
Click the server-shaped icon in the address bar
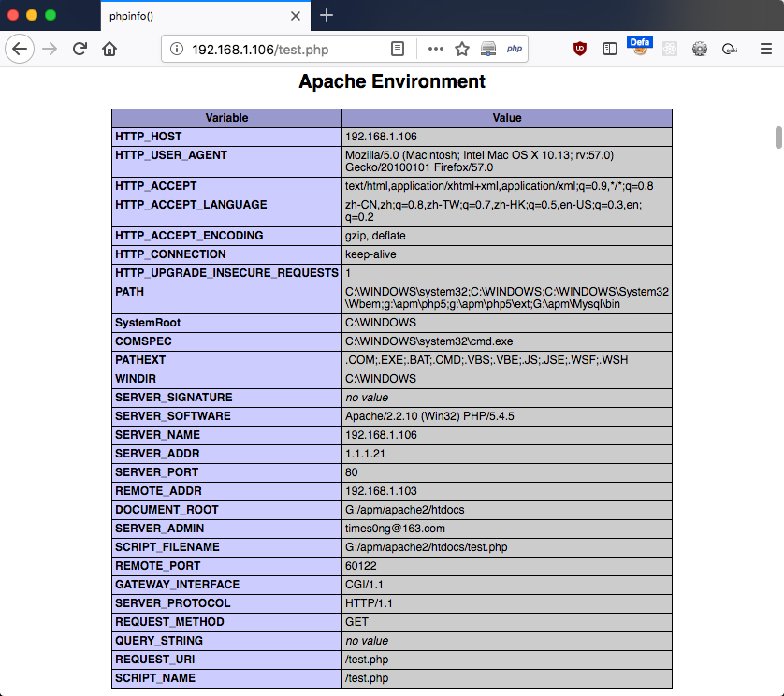(x=488, y=49)
